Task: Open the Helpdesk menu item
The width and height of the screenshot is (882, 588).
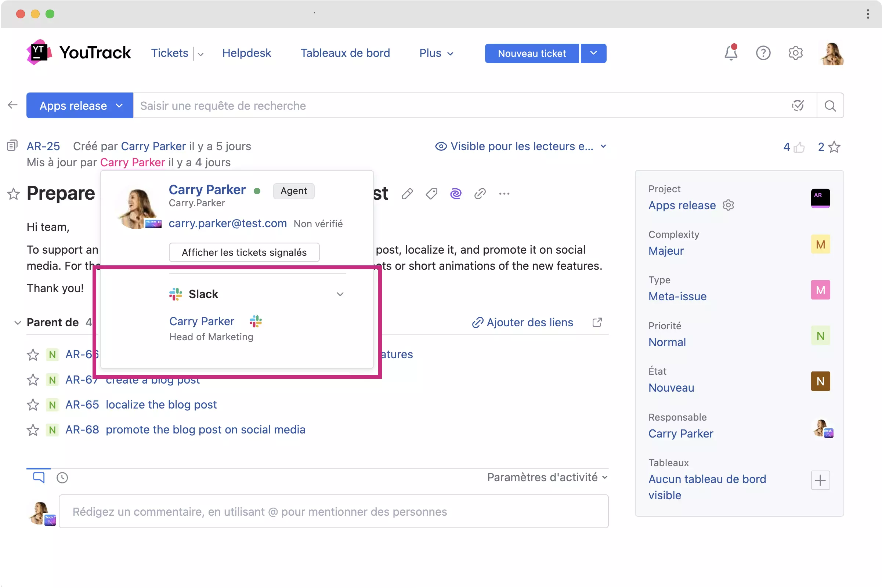Action: [x=246, y=53]
